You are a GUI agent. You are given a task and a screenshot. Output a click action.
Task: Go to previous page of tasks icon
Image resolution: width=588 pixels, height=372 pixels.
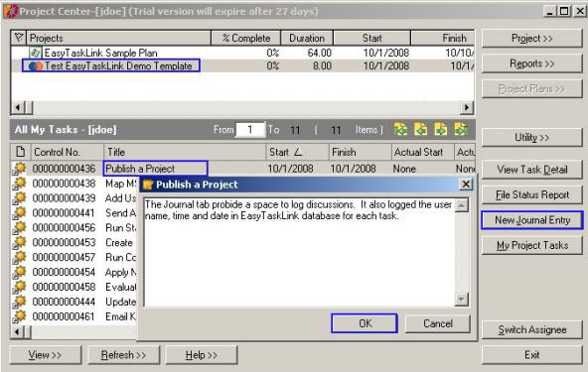pyautogui.click(x=420, y=130)
